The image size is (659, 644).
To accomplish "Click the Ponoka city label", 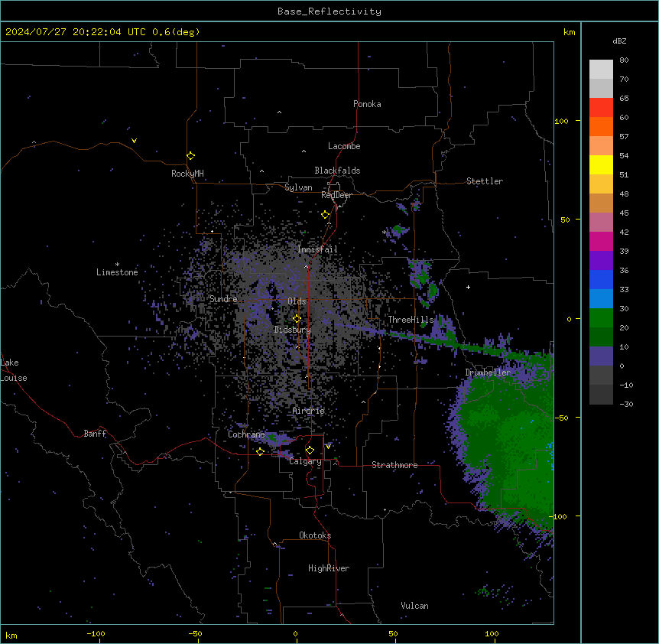I will pyautogui.click(x=367, y=104).
